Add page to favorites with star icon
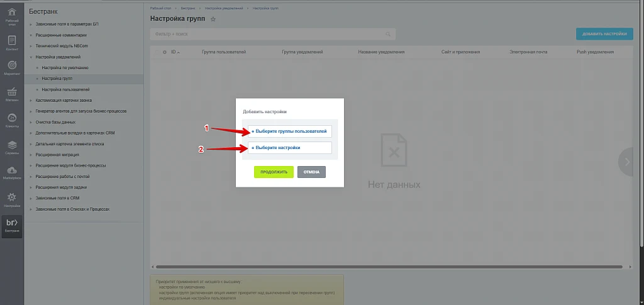 click(x=213, y=19)
